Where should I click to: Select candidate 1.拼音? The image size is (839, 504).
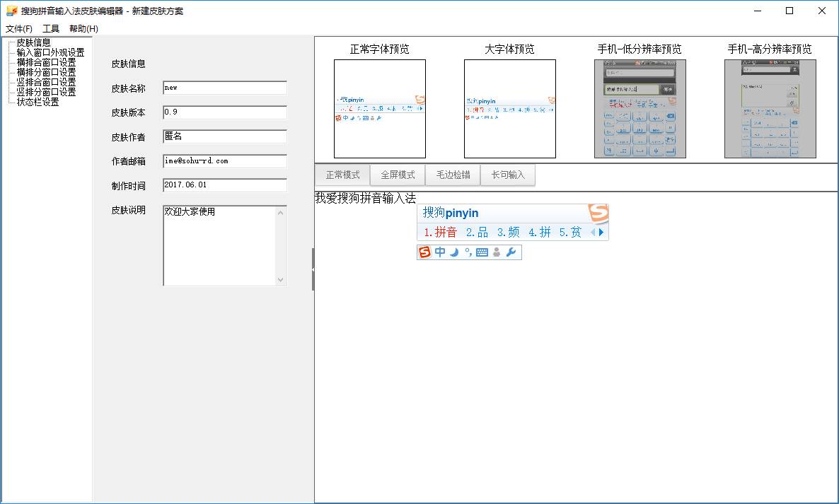(440, 232)
